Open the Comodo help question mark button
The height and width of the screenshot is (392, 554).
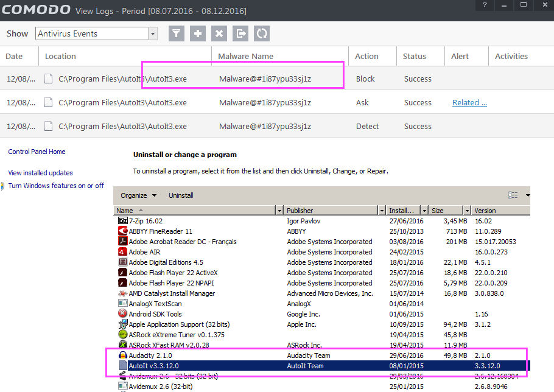point(485,5)
